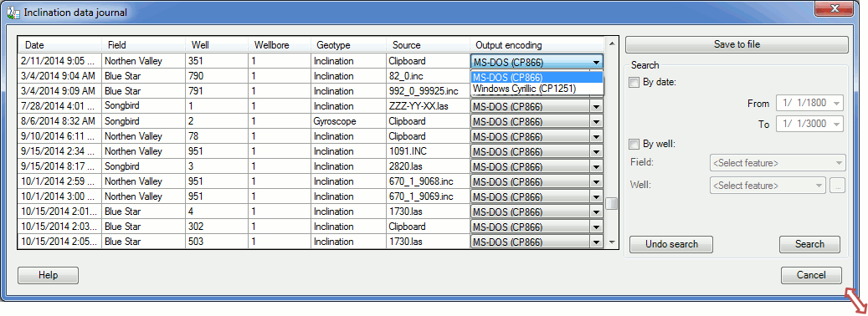This screenshot has height=316, width=868.
Task: Click the Undo search button
Action: pyautogui.click(x=671, y=244)
